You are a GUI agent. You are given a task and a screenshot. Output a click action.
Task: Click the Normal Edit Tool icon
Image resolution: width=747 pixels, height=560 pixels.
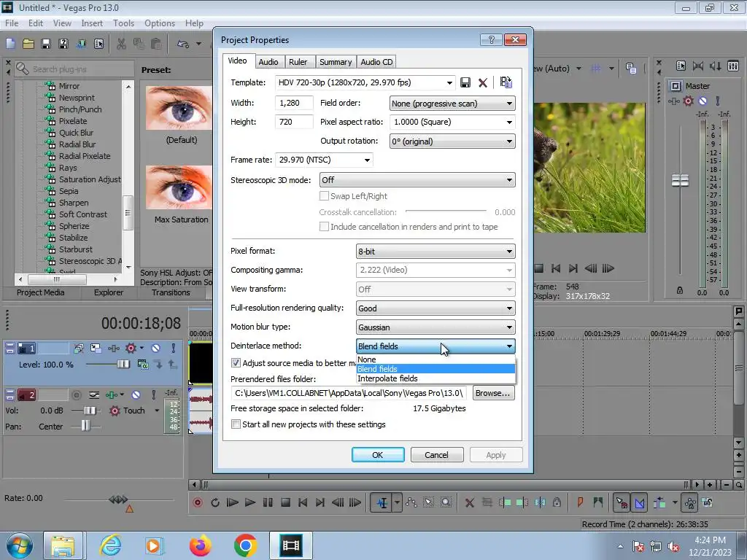click(x=382, y=502)
